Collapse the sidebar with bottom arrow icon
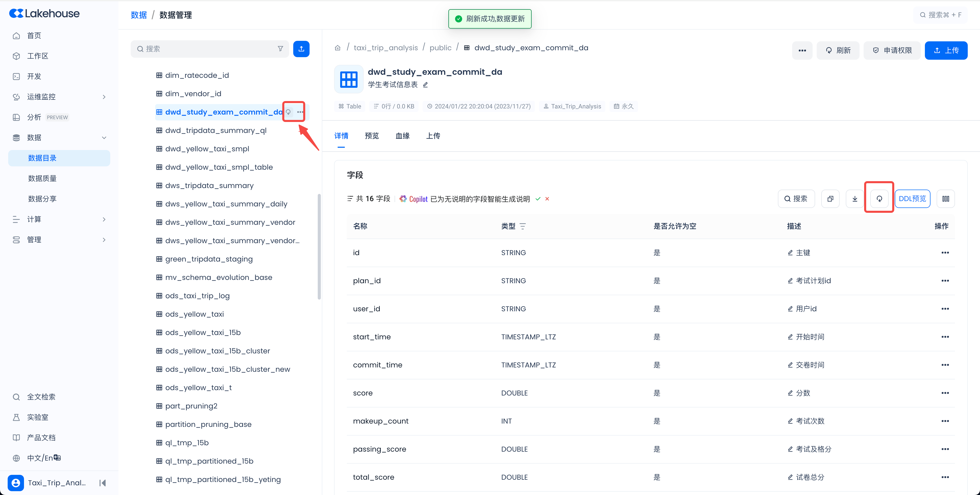The image size is (980, 495). 102,482
